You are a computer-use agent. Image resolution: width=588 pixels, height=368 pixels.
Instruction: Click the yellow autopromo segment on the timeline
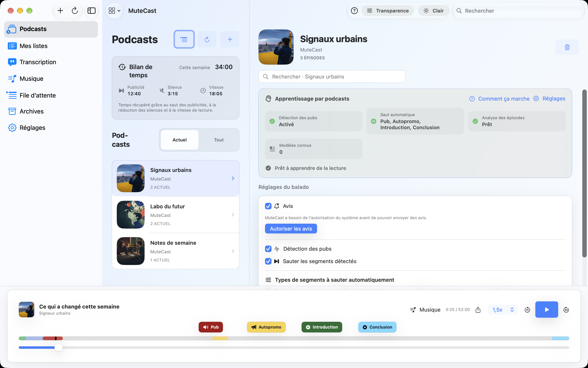(220, 338)
